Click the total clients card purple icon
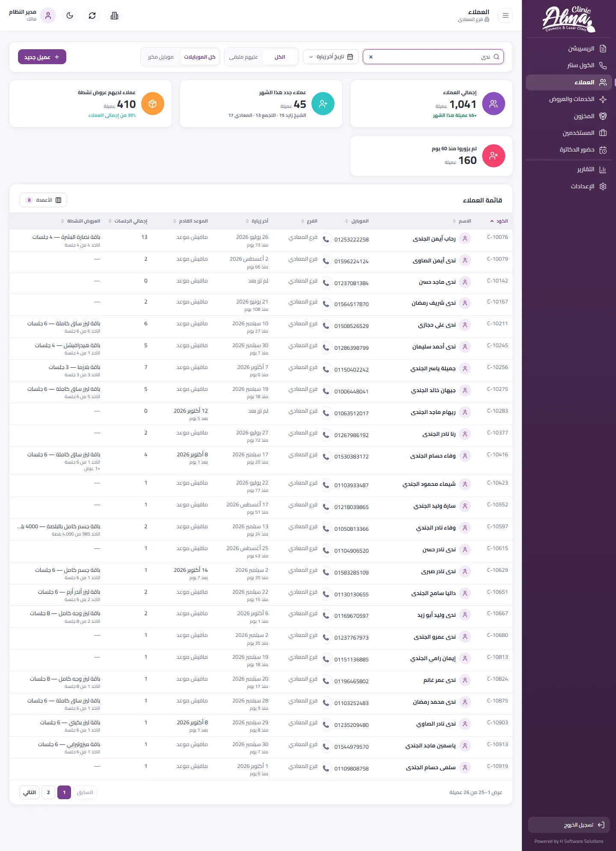Screen dimensions: 616x851 (494, 104)
